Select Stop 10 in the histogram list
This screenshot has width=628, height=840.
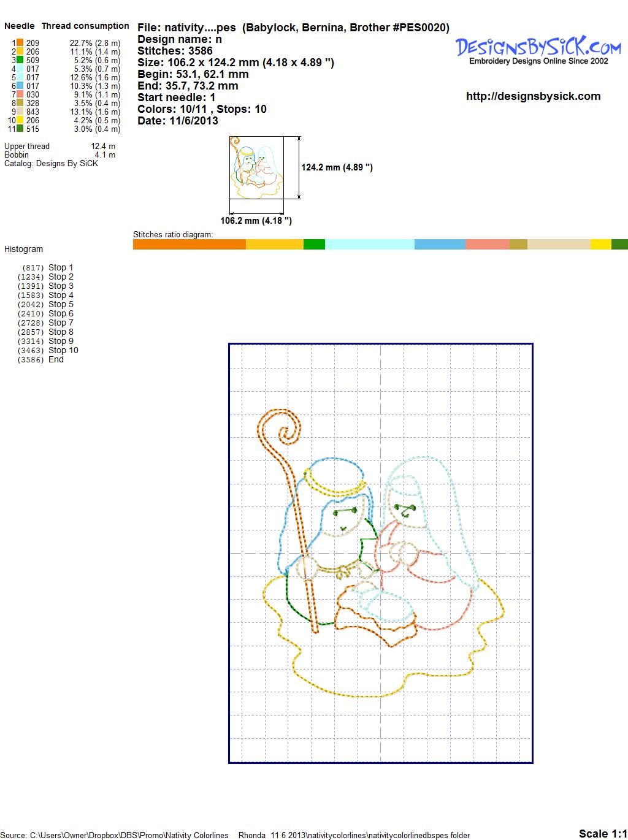point(63,350)
